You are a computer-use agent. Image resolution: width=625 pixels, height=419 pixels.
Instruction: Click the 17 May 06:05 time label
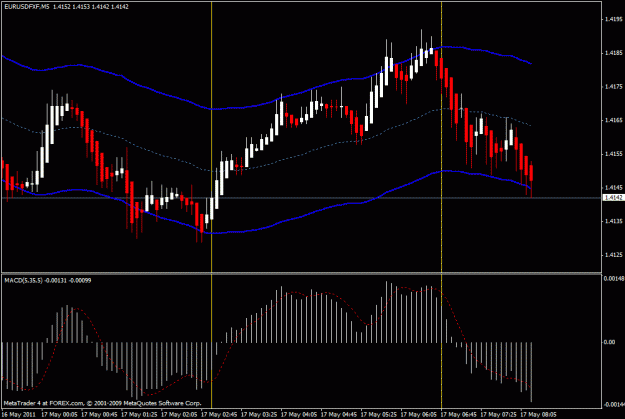coord(419,415)
